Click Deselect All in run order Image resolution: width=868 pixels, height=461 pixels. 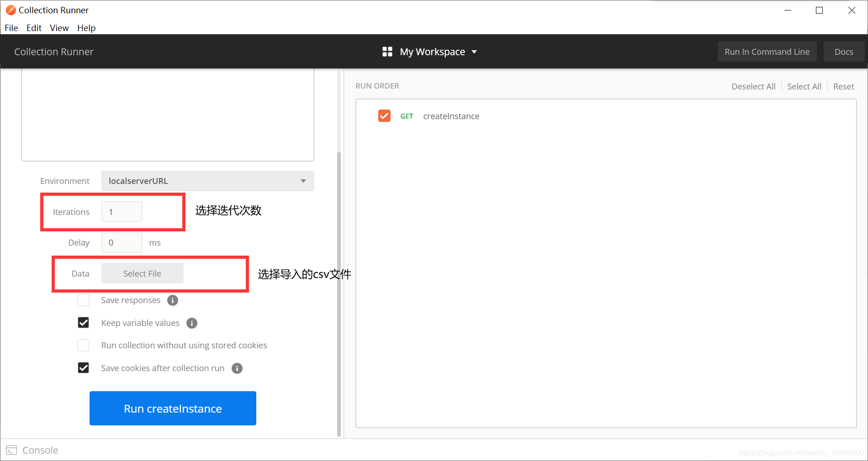pyautogui.click(x=753, y=87)
